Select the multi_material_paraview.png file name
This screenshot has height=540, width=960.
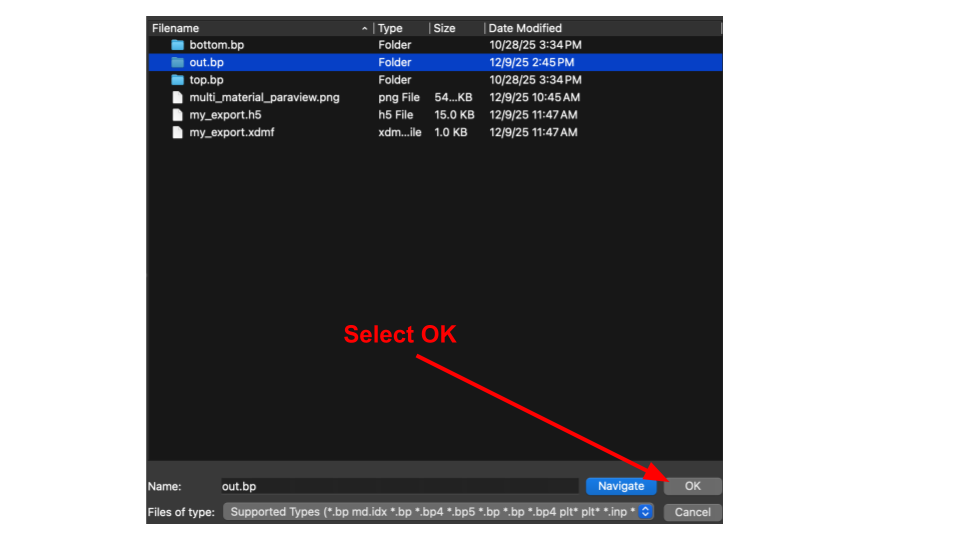(264, 97)
